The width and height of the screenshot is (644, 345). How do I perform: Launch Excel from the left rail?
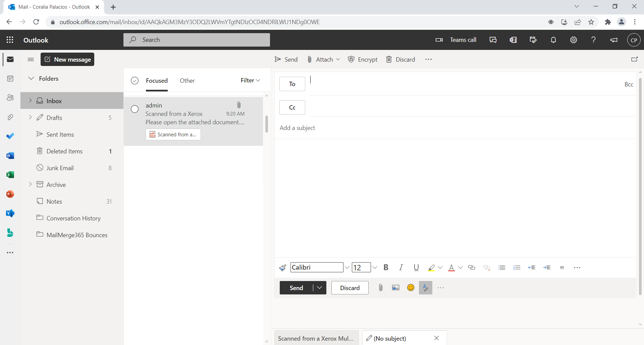10,175
